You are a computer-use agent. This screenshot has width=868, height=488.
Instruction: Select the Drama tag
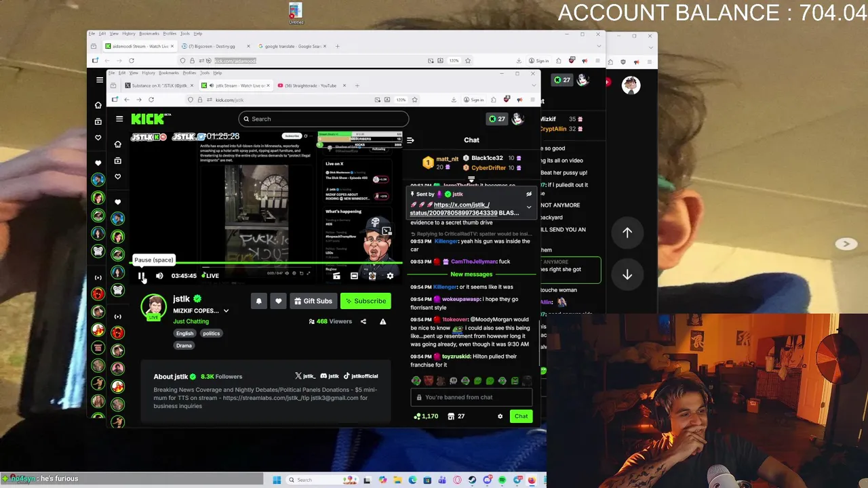[184, 346]
